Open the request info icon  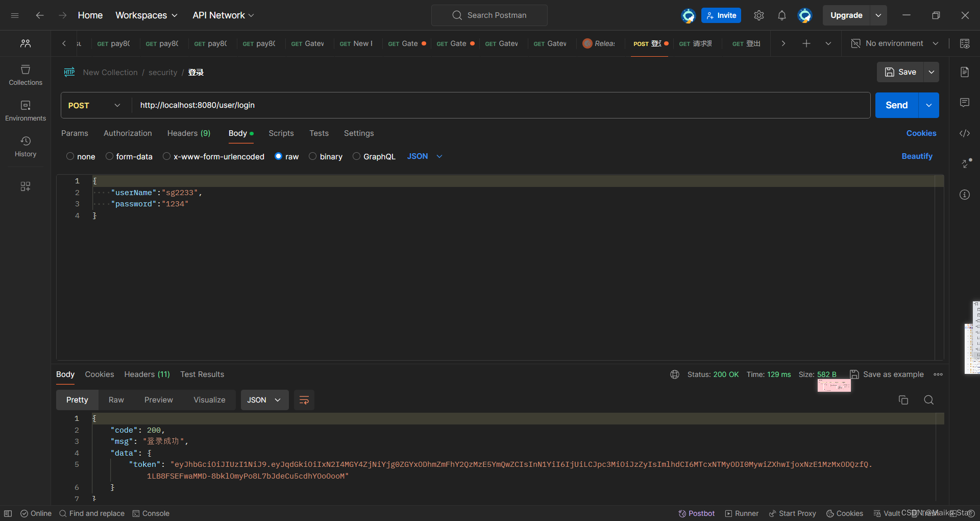click(x=965, y=195)
